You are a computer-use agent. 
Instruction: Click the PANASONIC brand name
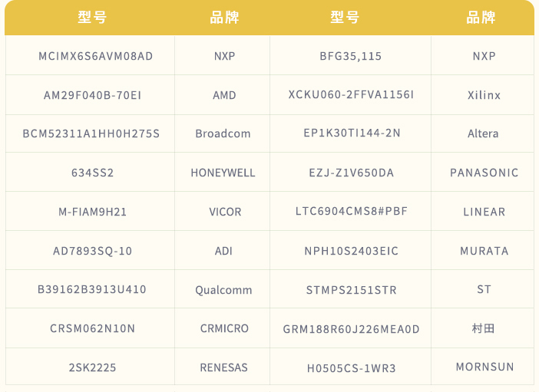tap(484, 173)
